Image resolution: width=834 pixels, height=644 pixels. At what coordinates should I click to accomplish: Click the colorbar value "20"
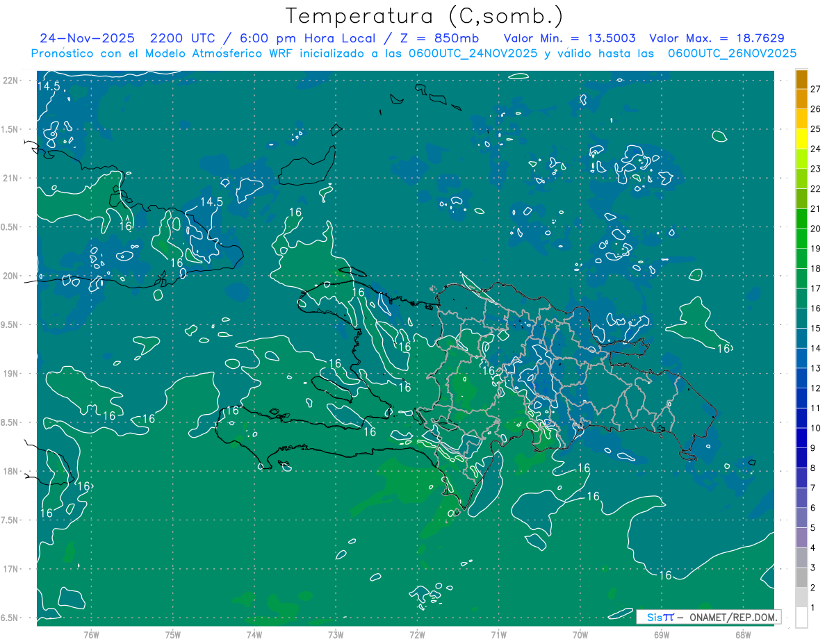[x=816, y=229]
